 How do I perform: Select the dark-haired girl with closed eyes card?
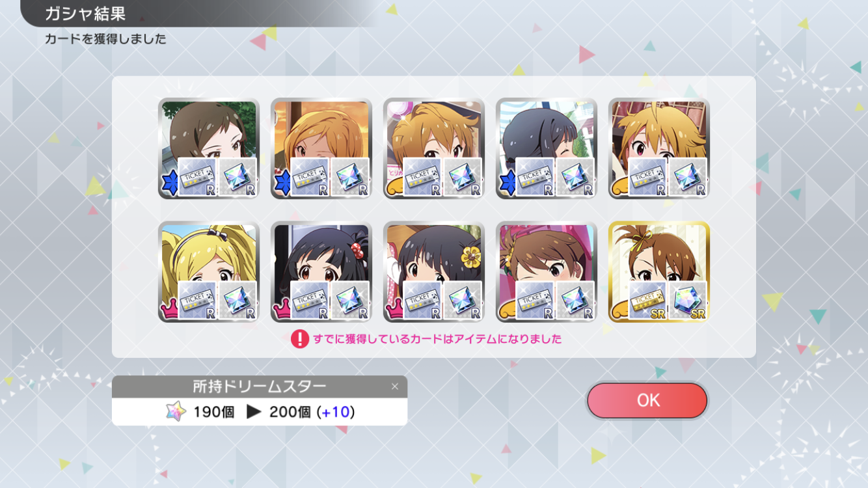[547, 148]
